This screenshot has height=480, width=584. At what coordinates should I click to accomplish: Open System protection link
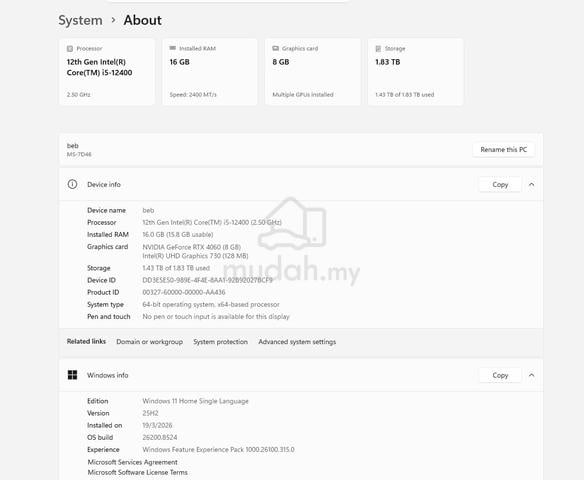pos(220,342)
